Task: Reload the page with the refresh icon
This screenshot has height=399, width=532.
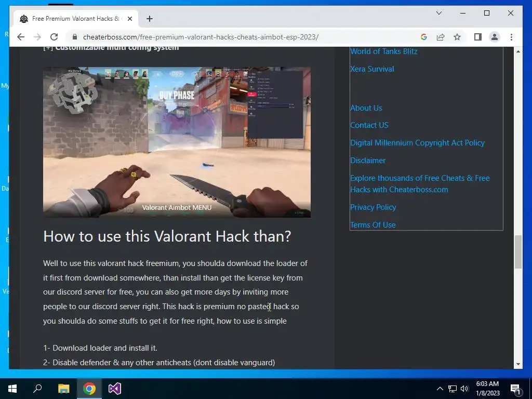Action: 54,37
